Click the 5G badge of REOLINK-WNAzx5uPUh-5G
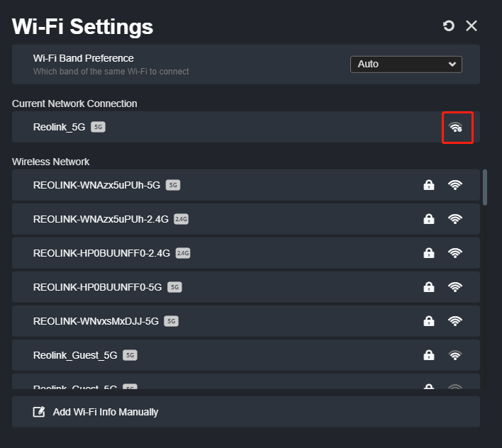The height and width of the screenshot is (448, 502). [x=173, y=185]
